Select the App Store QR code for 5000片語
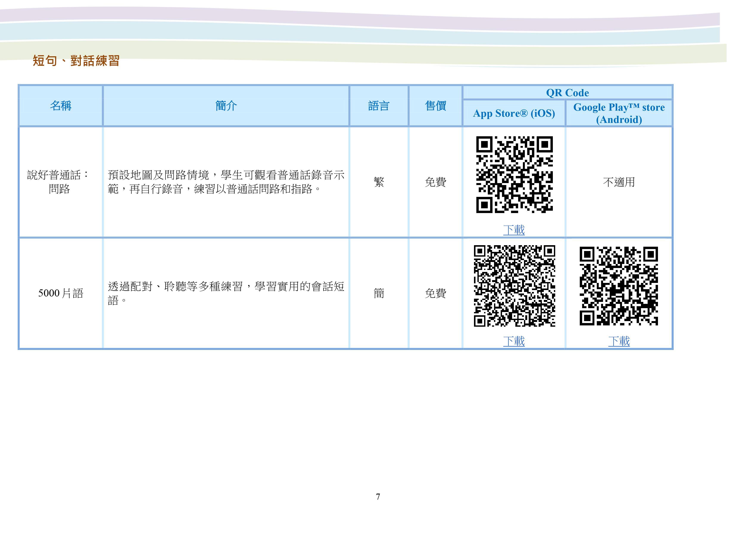756x535 pixels. pos(514,286)
